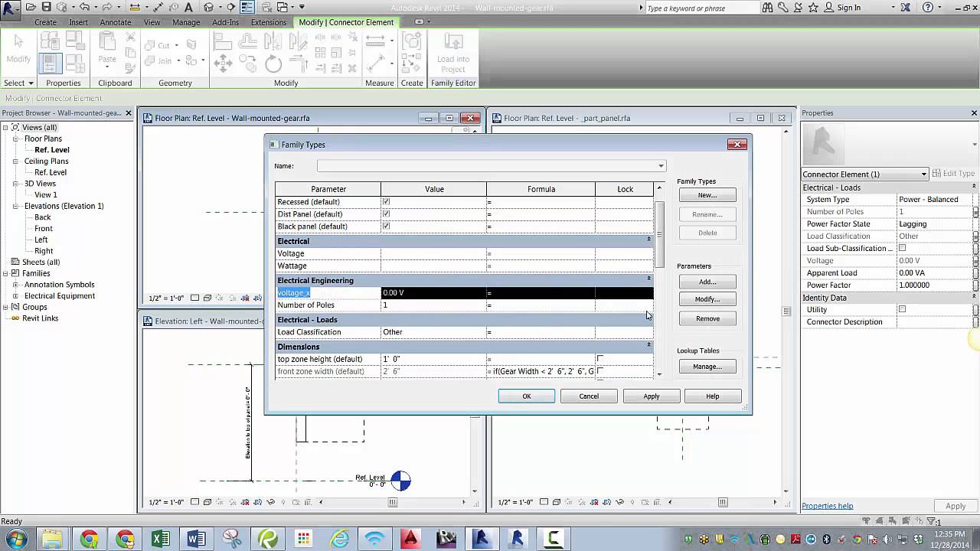Toggle the Load Sub-Classification checkbox in Properties
The image size is (980, 551).
coord(902,248)
